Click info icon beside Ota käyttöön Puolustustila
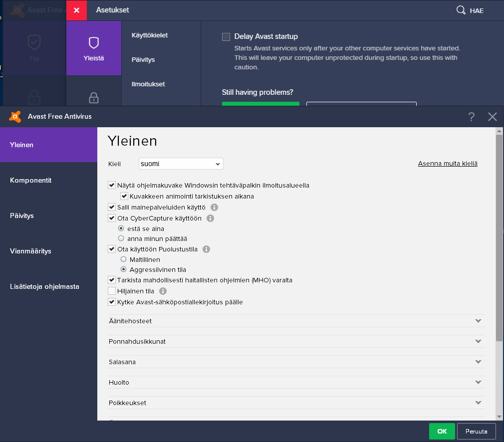 point(207,249)
